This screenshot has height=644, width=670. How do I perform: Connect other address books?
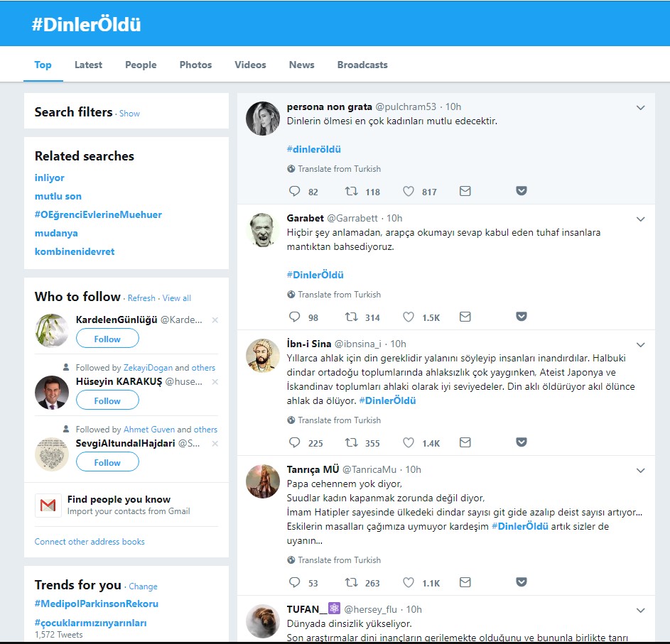pos(90,542)
